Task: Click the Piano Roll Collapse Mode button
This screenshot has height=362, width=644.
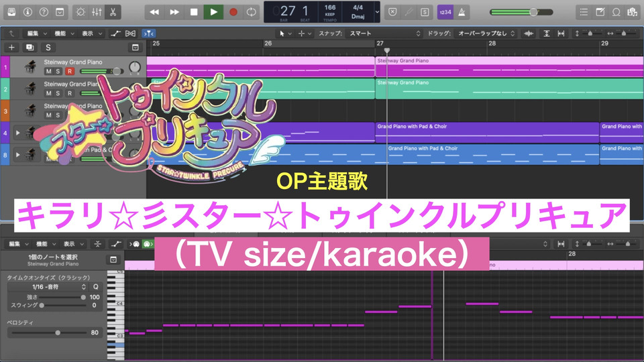Action: pos(97,244)
